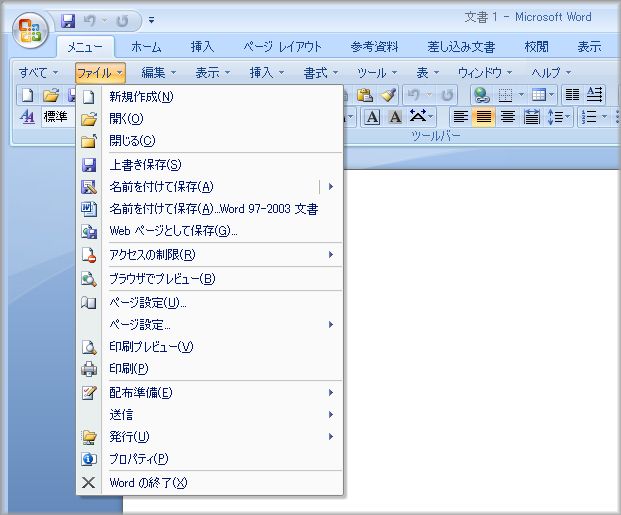The height and width of the screenshot is (515, 621).
Task: Expand the 配布準備(E) submenu
Action: (x=210, y=393)
